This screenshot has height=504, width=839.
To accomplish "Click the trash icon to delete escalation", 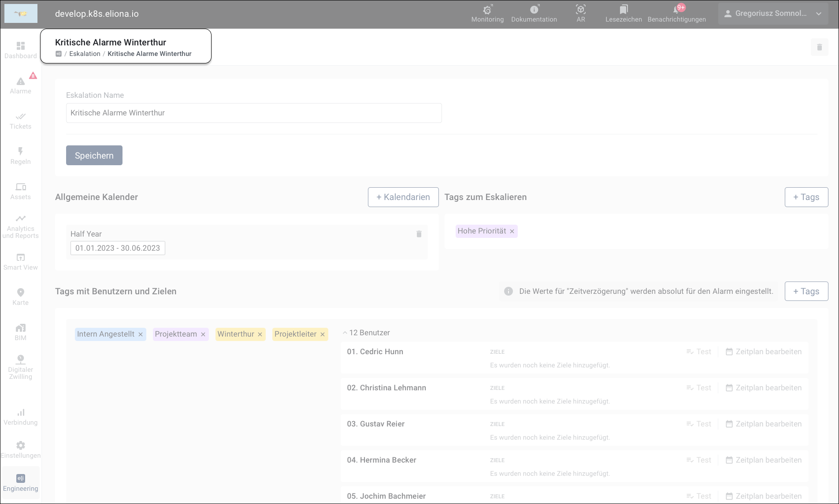I will coord(819,47).
